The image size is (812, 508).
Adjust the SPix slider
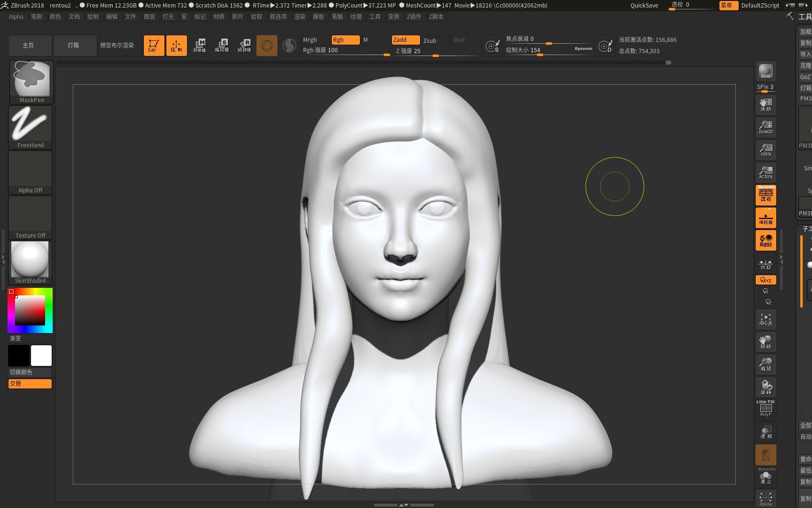(765, 87)
